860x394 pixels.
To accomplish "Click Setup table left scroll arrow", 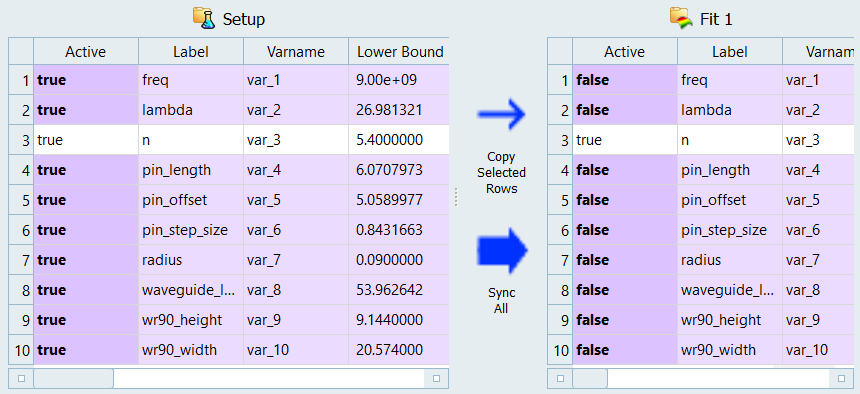I will tap(21, 378).
